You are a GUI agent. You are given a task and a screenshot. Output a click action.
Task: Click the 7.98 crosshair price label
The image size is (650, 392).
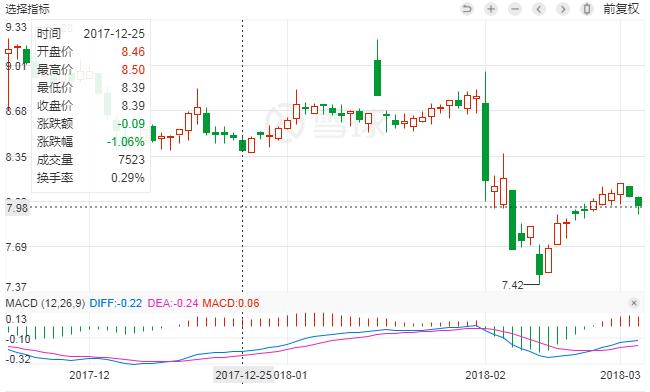pyautogui.click(x=17, y=207)
